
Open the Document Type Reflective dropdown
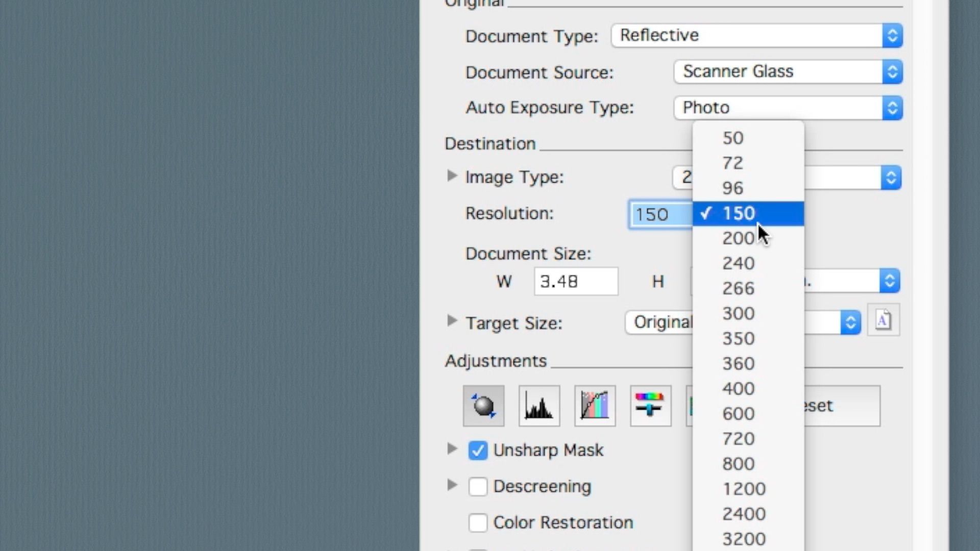click(x=756, y=36)
